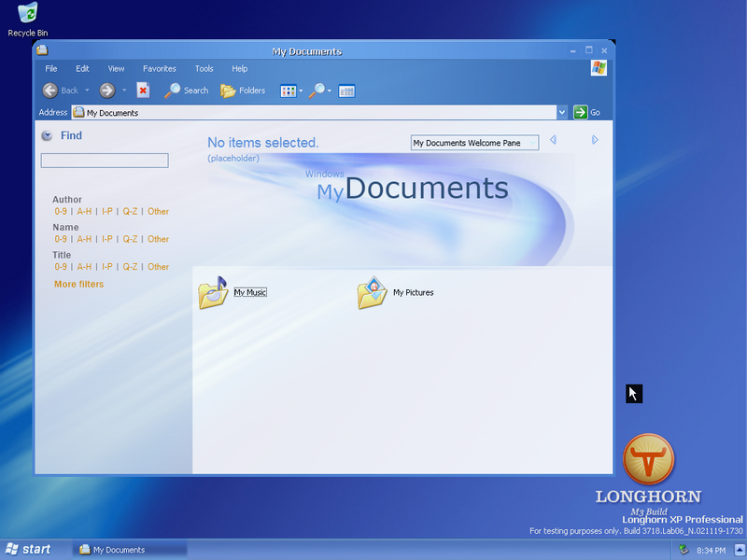Image resolution: width=747 pixels, height=560 pixels.
Task: Expand the Back button history dropdown
Action: tap(87, 91)
